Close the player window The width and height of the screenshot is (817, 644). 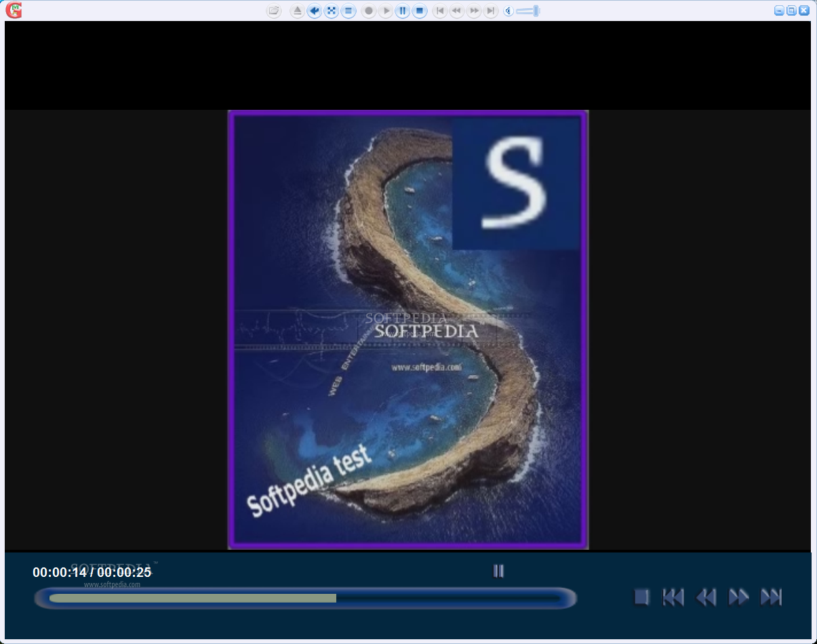[x=804, y=10]
